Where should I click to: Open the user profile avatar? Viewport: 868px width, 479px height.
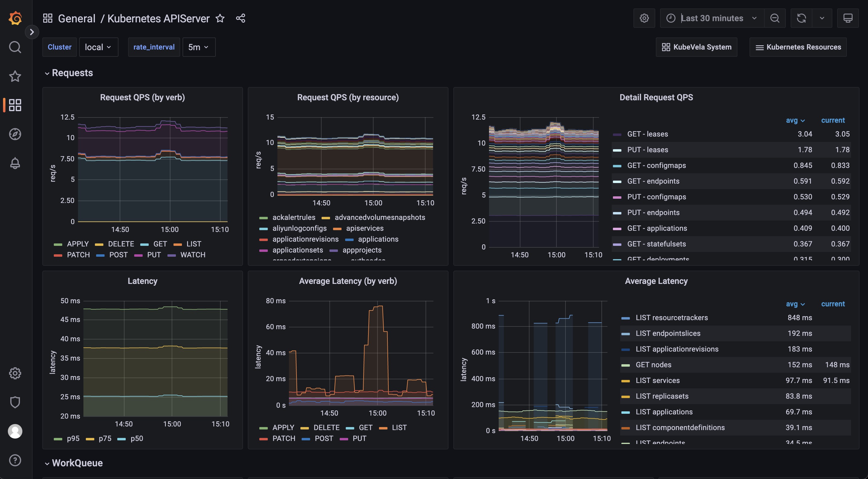(15, 431)
